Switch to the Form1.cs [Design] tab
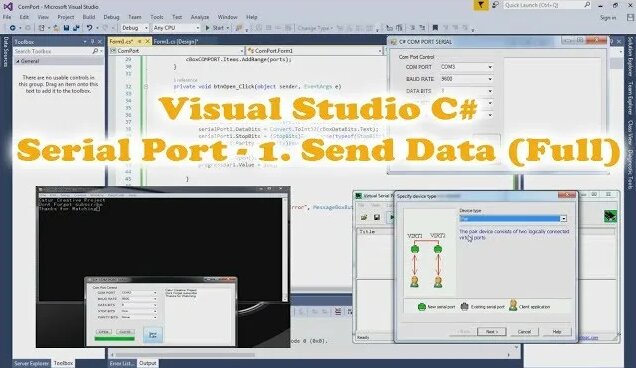This screenshot has width=636, height=368. tap(176, 41)
